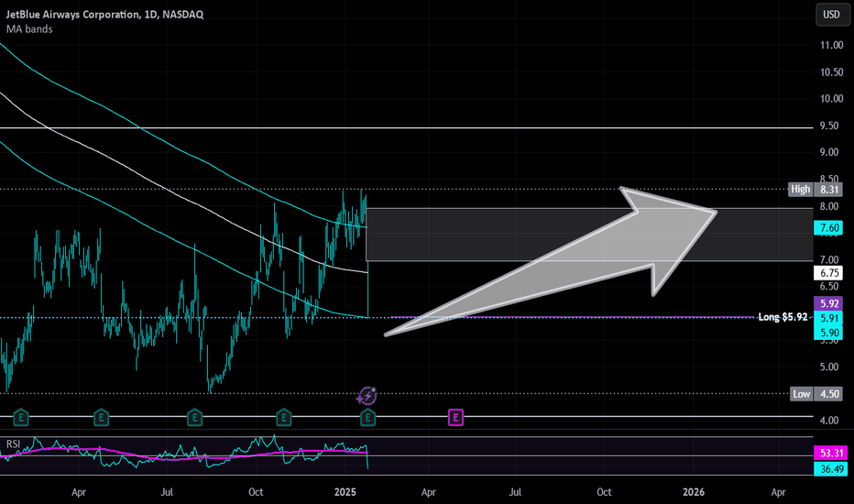Open the leftmost teal earnings marker
This screenshot has width=854, height=504.
click(x=21, y=418)
